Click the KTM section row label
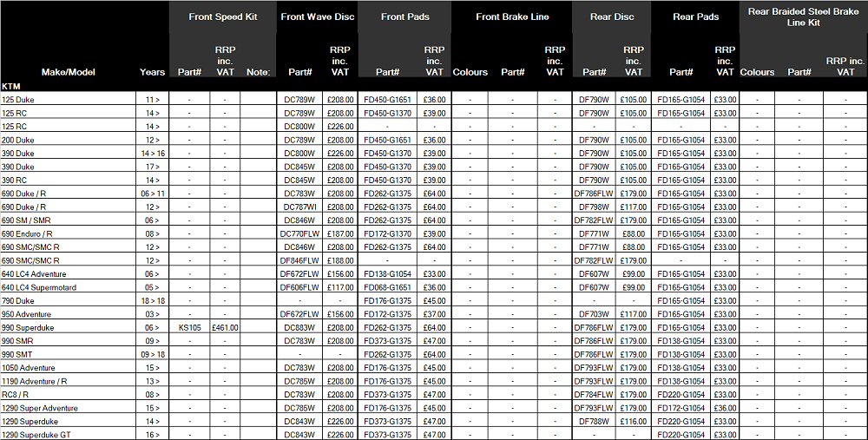Image resolution: width=868 pixels, height=440 pixels. (x=11, y=86)
